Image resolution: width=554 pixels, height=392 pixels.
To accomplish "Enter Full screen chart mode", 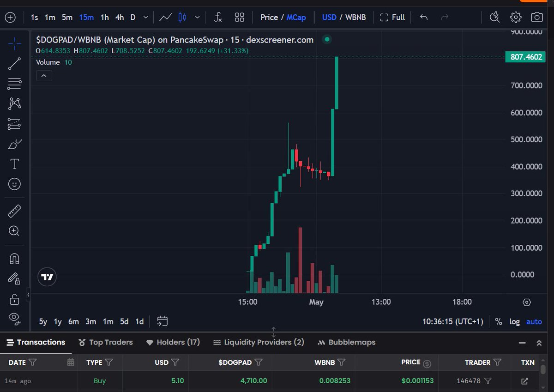I will pyautogui.click(x=392, y=18).
